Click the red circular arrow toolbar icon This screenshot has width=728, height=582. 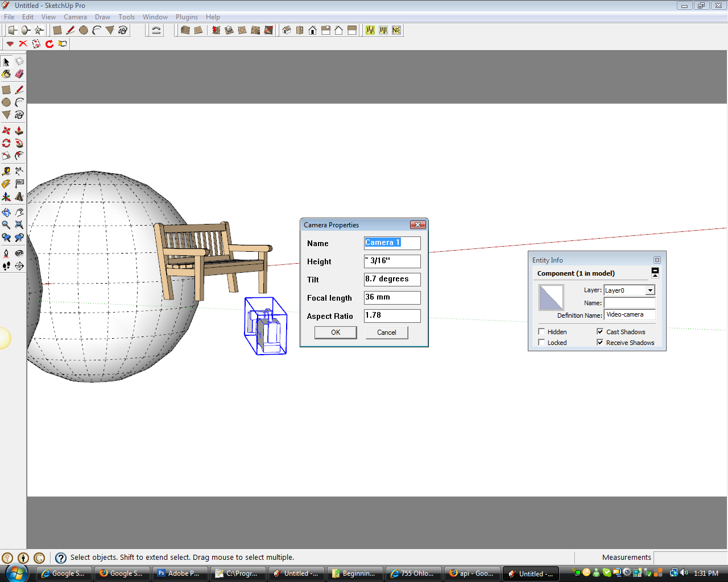coord(49,44)
